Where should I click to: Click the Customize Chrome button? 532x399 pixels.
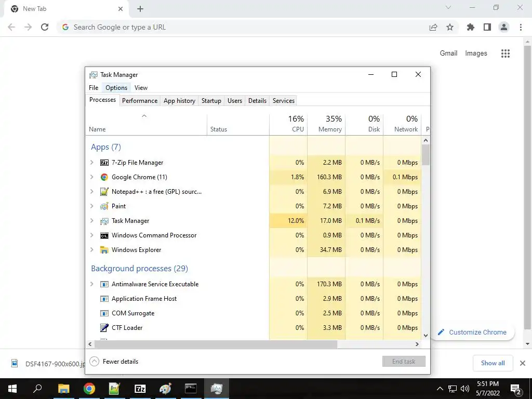tap(472, 332)
